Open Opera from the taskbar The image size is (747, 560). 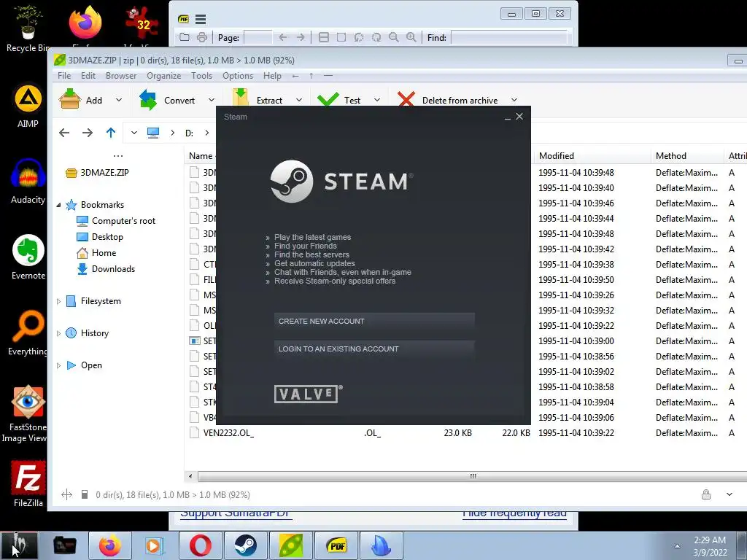[201, 545]
